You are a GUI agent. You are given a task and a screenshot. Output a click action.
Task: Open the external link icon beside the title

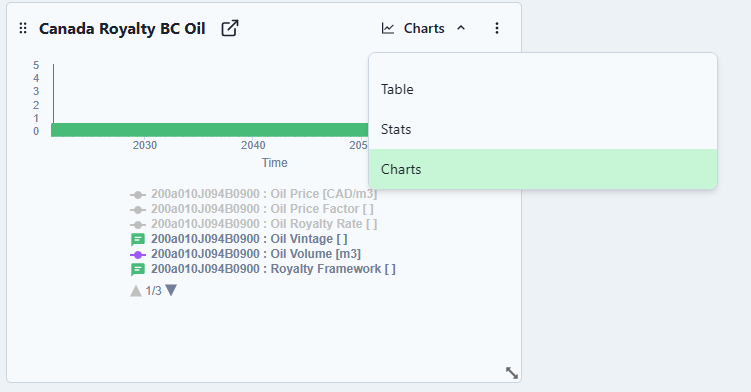click(230, 28)
